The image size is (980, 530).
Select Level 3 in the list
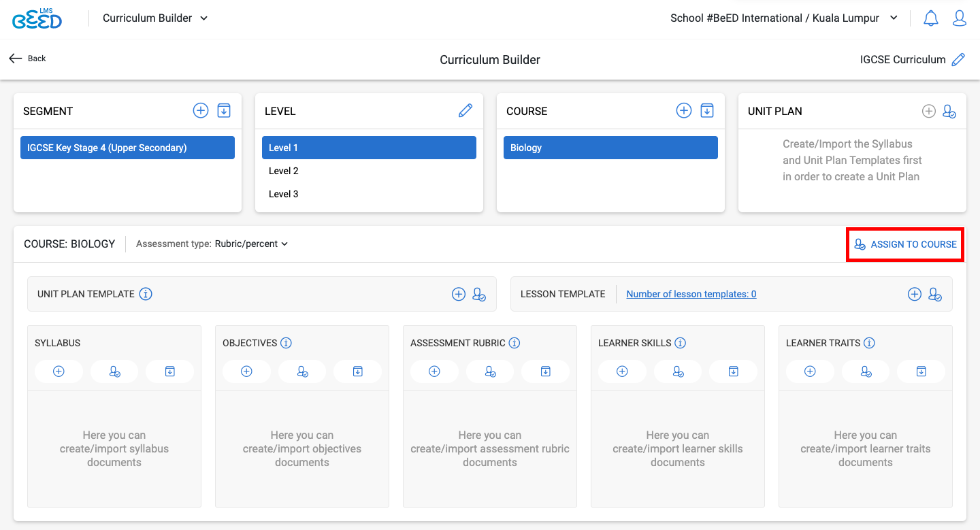pyautogui.click(x=284, y=194)
